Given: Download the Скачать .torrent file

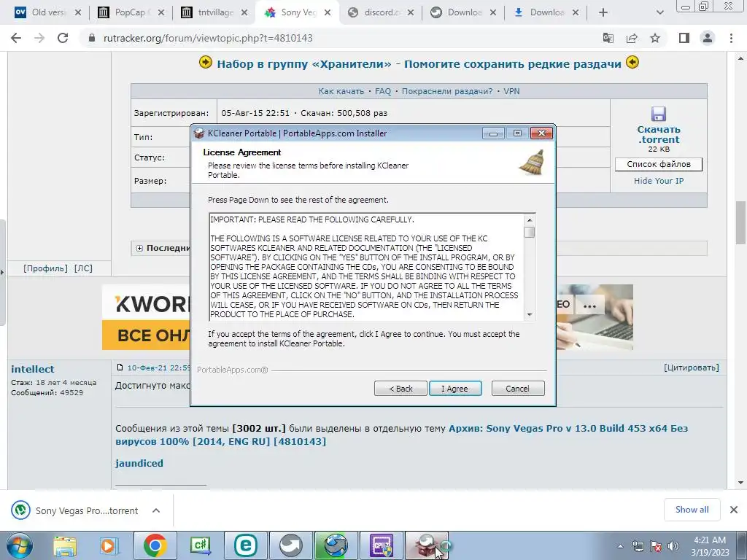Looking at the screenshot, I should tap(659, 135).
